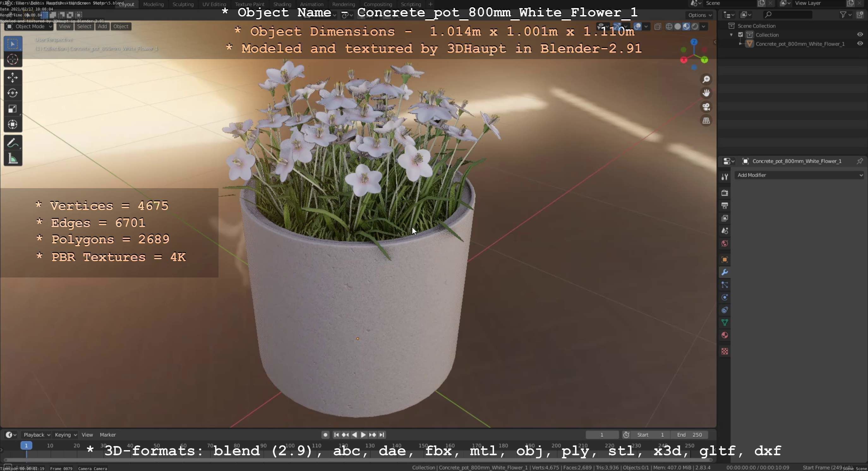The width and height of the screenshot is (868, 471).
Task: Open viewport shading options arrow
Action: coord(703,26)
